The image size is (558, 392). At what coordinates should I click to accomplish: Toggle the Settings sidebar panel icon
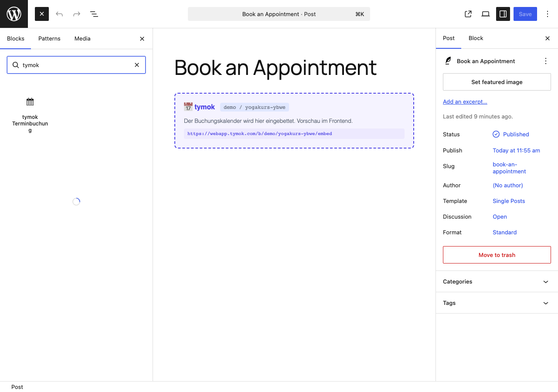503,14
